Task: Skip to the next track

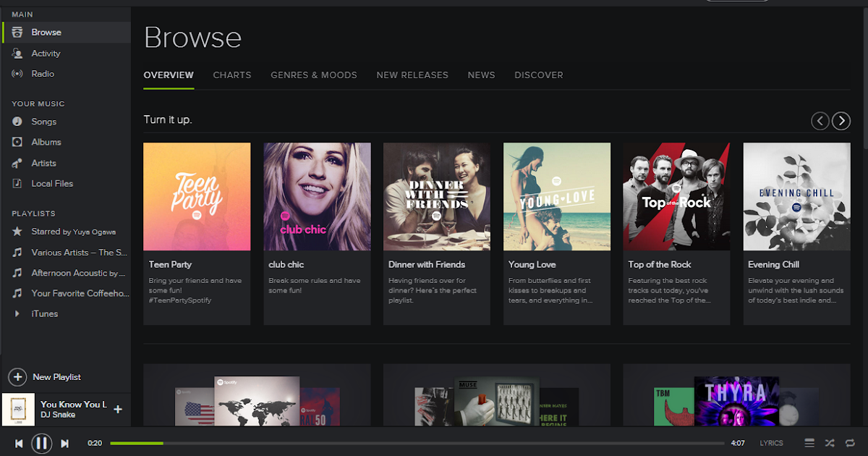Action: point(64,443)
